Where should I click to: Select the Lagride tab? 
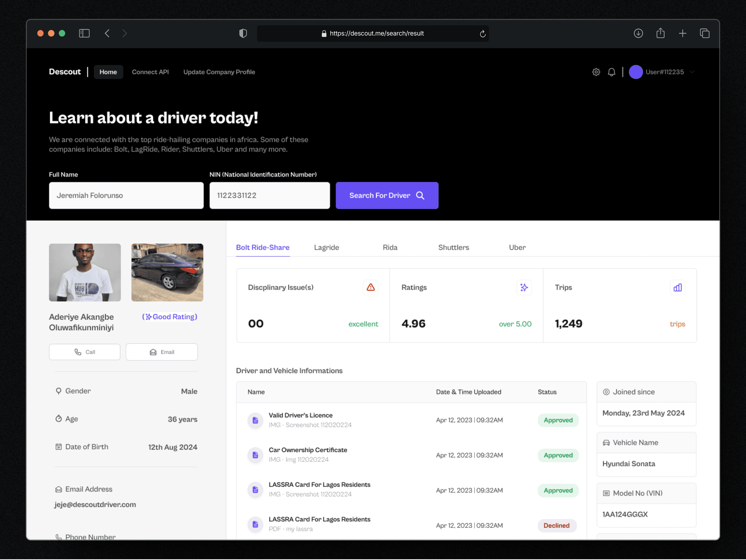(x=326, y=247)
